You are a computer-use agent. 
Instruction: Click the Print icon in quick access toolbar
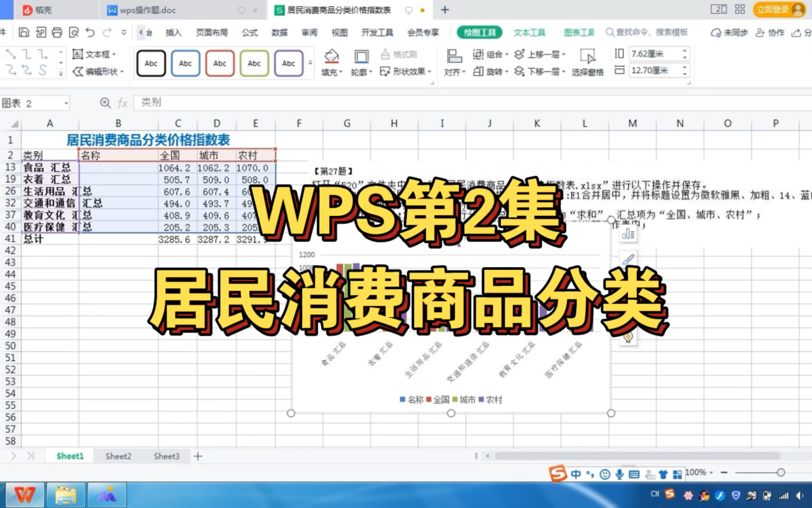coord(57,32)
